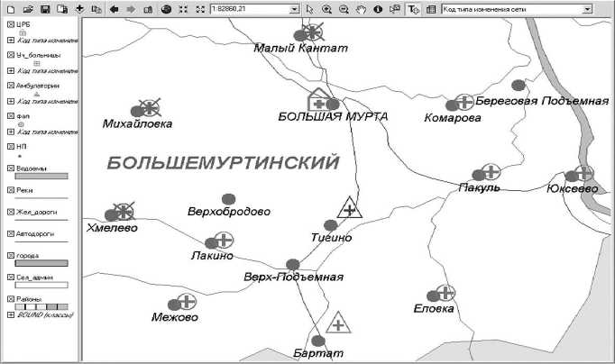Expand classification under фап layer
This screenshot has width=615, height=364.
point(11,132)
